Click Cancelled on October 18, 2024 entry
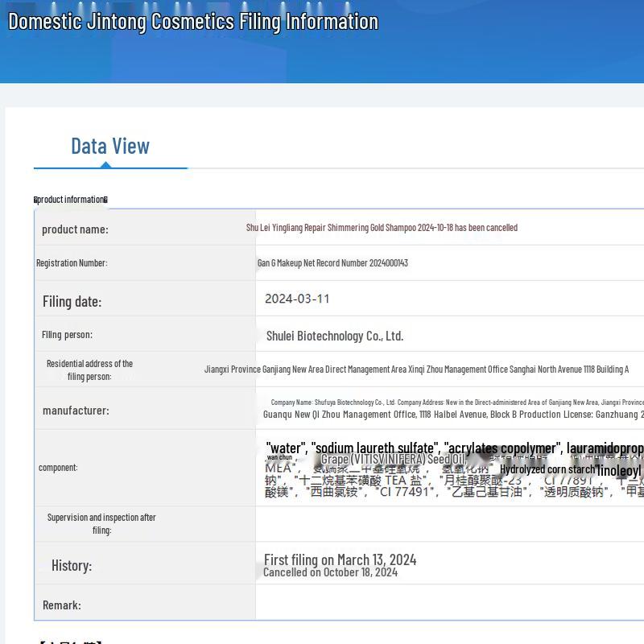This screenshot has width=644, height=644. pyautogui.click(x=330, y=572)
